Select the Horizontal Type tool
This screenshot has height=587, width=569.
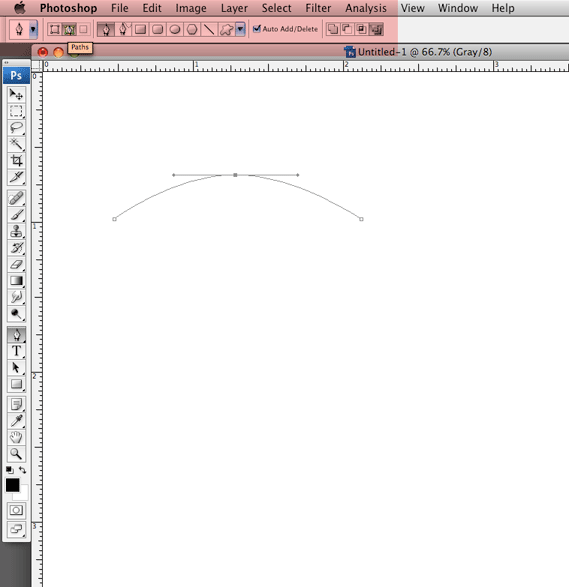[16, 351]
